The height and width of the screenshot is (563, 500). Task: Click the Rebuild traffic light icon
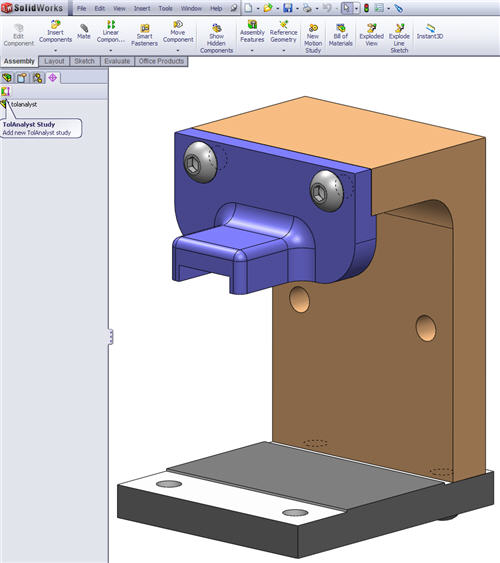(x=366, y=8)
